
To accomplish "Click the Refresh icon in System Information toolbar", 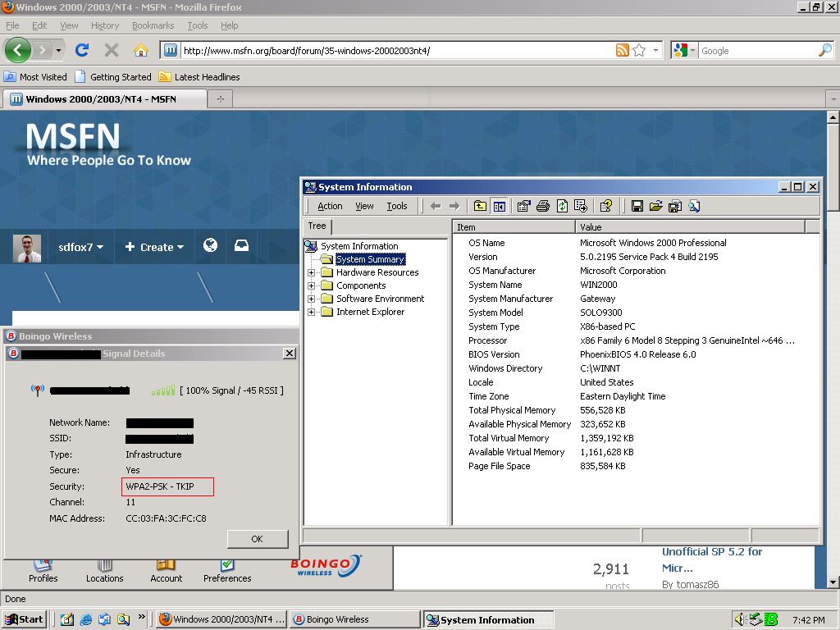I will point(562,206).
